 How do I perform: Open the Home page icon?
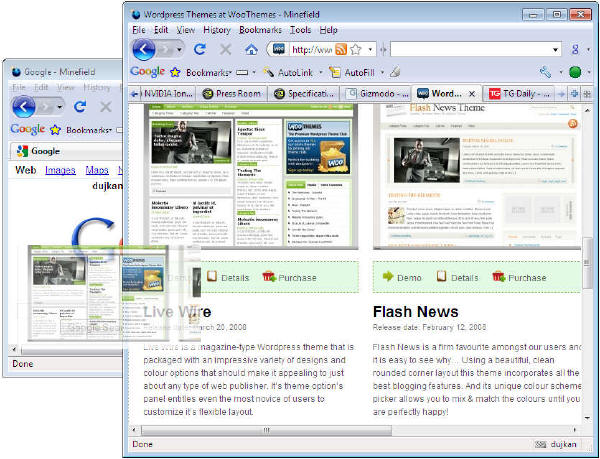251,49
